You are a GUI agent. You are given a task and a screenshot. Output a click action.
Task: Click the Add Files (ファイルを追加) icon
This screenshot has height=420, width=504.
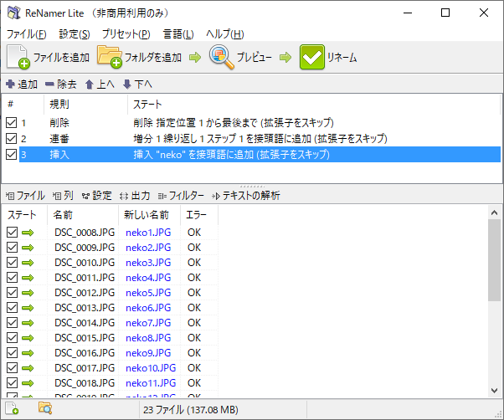pyautogui.click(x=18, y=57)
